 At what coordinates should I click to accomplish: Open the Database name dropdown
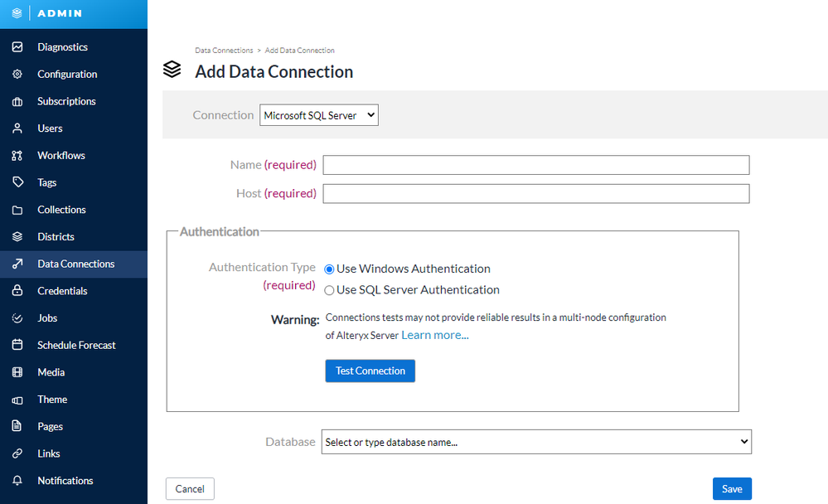tap(536, 442)
